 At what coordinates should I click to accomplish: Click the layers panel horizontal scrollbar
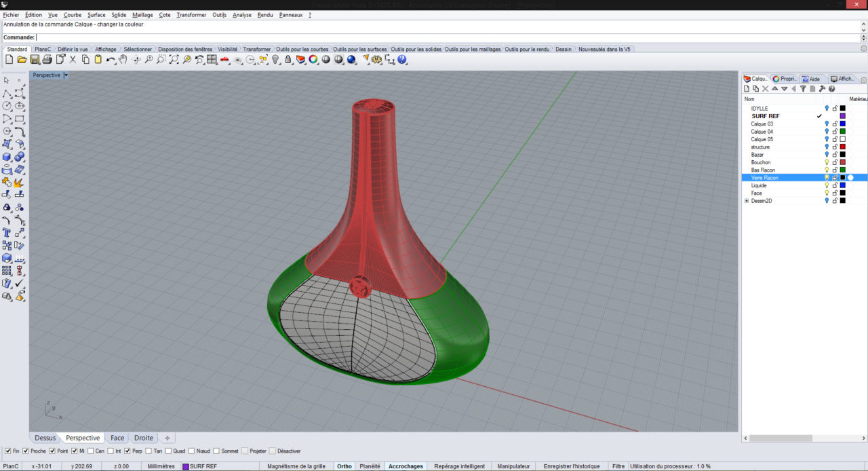pyautogui.click(x=781, y=438)
